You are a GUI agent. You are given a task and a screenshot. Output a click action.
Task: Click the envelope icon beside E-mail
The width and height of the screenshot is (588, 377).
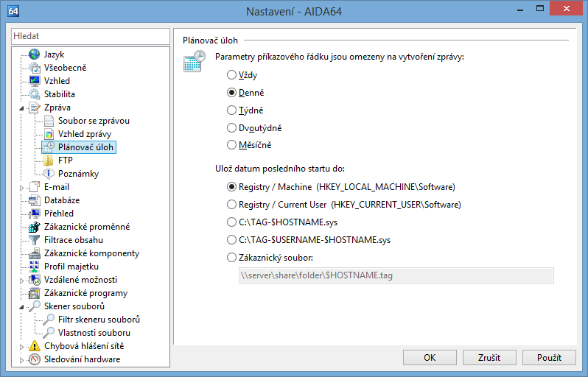click(35, 187)
